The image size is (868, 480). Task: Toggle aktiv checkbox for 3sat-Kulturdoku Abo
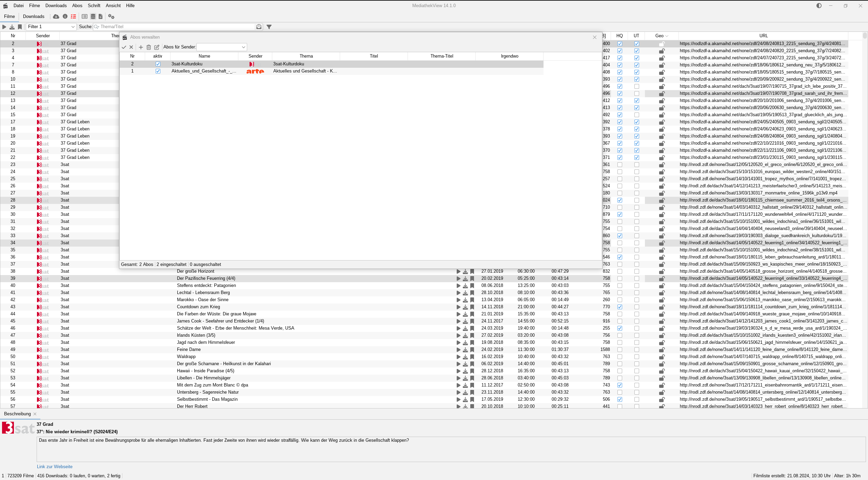158,64
